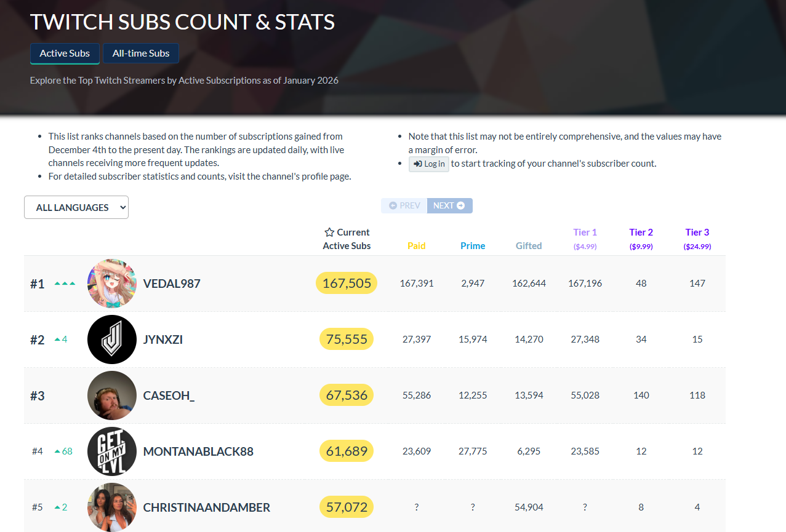This screenshot has height=532, width=786.
Task: Open the All-time Subs tab
Action: 141,54
